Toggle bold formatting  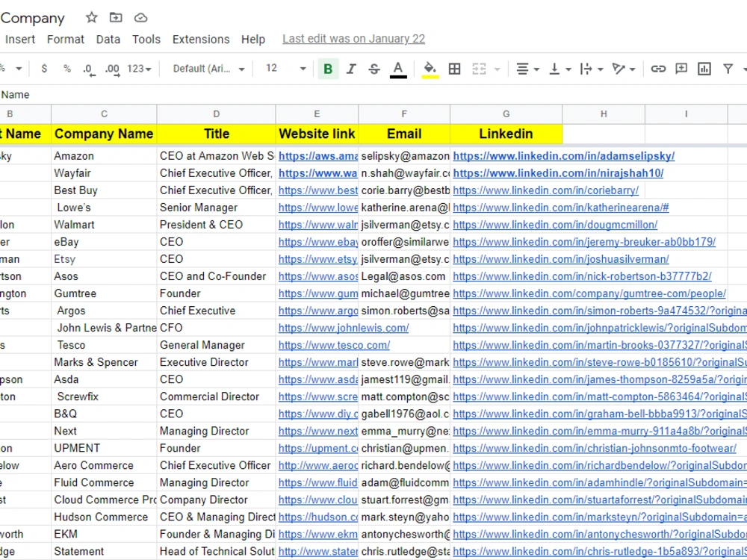328,69
